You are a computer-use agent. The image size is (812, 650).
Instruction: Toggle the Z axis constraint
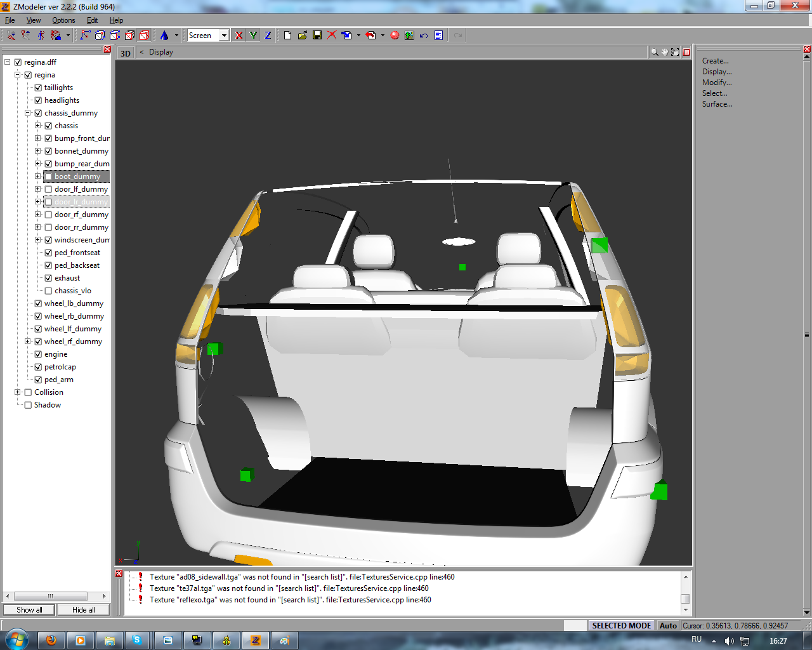coord(268,36)
